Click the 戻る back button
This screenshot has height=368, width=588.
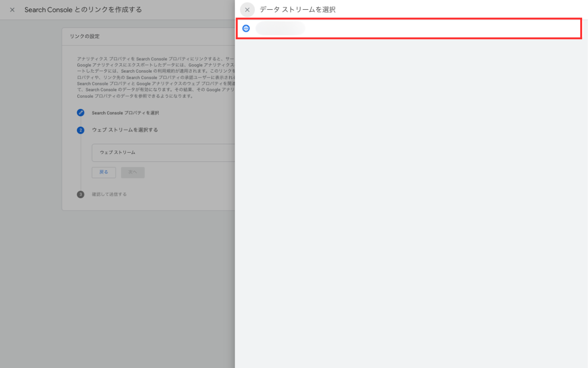click(x=104, y=172)
